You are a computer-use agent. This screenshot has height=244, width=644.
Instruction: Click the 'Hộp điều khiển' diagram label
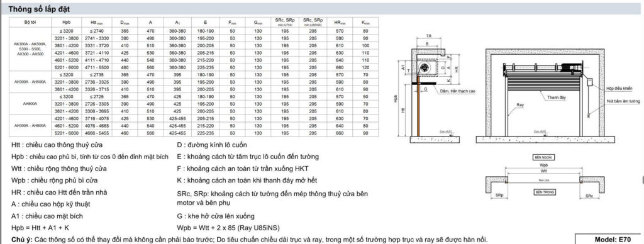point(619,88)
